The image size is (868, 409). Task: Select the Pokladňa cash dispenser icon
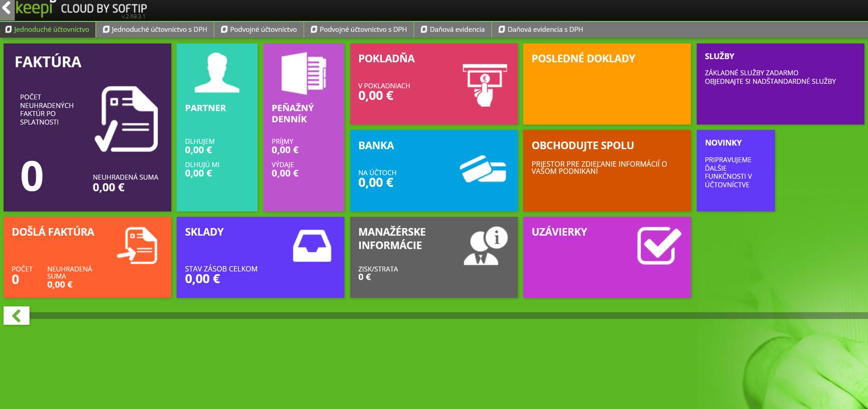pos(484,84)
